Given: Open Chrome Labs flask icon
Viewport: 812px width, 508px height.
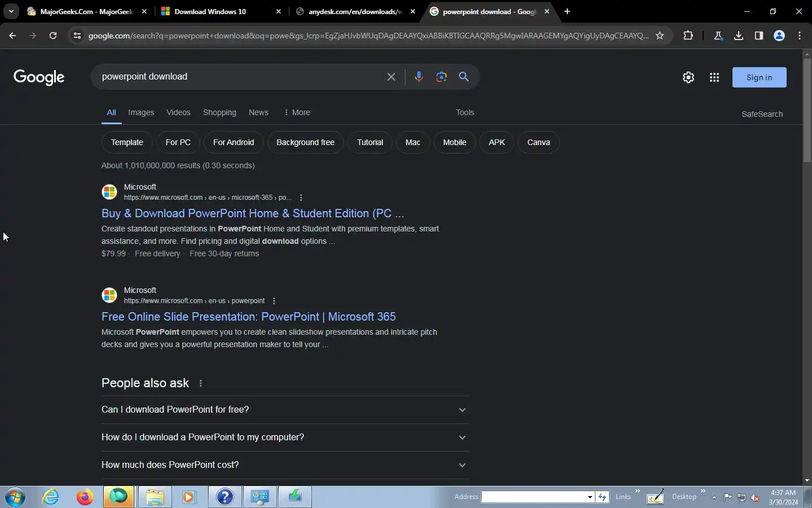Looking at the screenshot, I should [718, 36].
